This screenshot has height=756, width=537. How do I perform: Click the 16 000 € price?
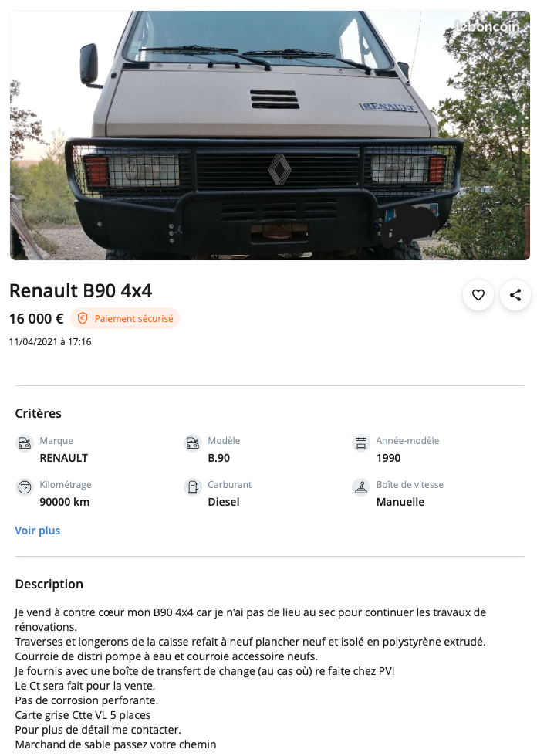tap(36, 318)
